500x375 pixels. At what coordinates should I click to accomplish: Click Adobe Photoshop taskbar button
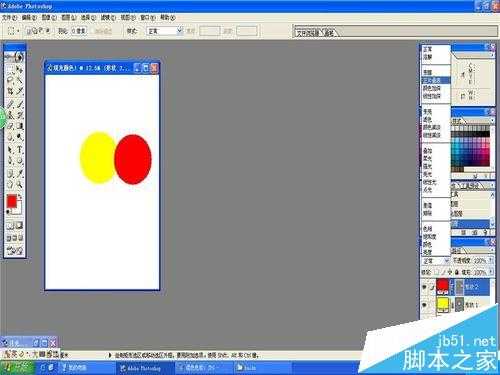tap(144, 368)
